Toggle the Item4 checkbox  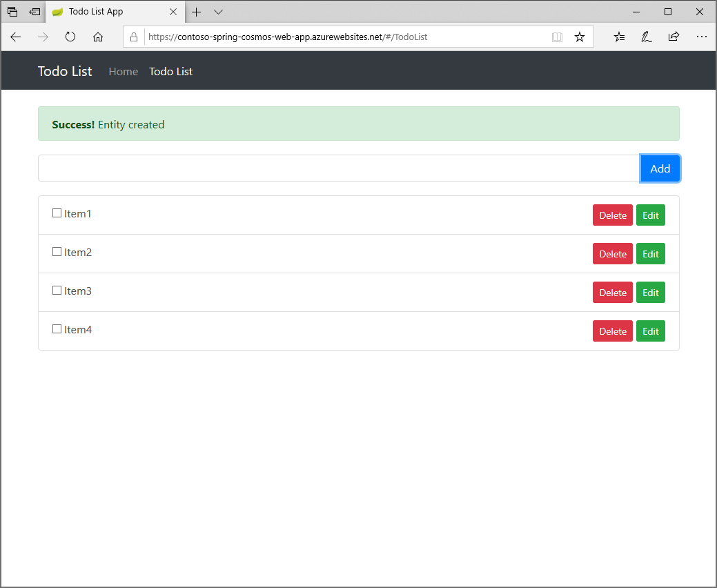(x=57, y=329)
